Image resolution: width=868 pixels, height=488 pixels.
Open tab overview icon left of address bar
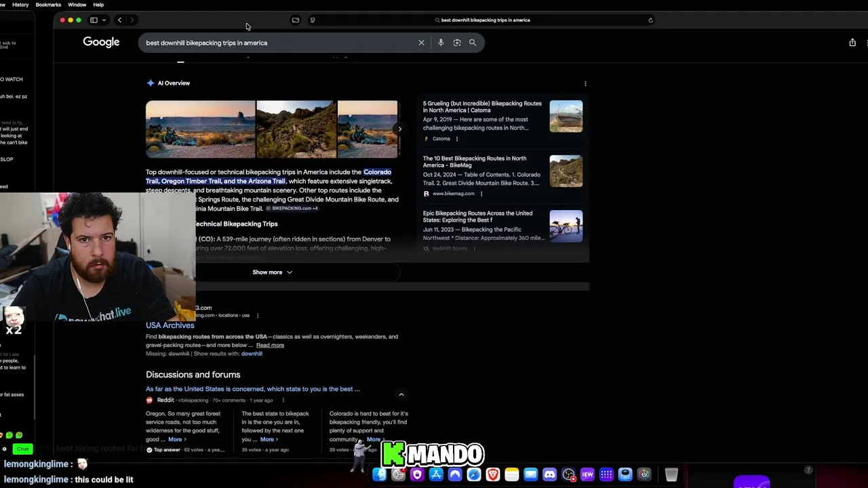(295, 20)
